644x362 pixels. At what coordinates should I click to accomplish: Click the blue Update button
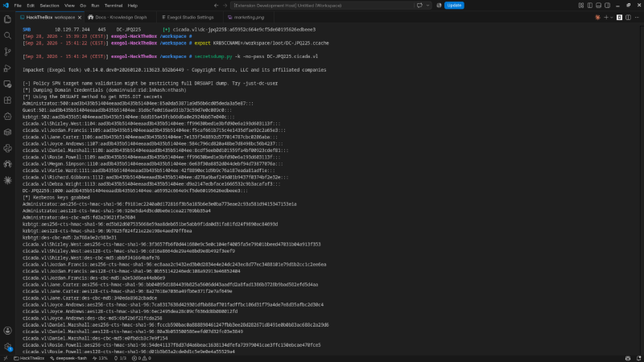click(454, 6)
